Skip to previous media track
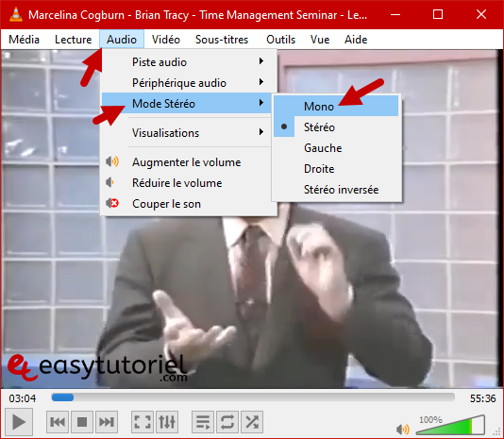Screen dimensions: 504x439 58,422
